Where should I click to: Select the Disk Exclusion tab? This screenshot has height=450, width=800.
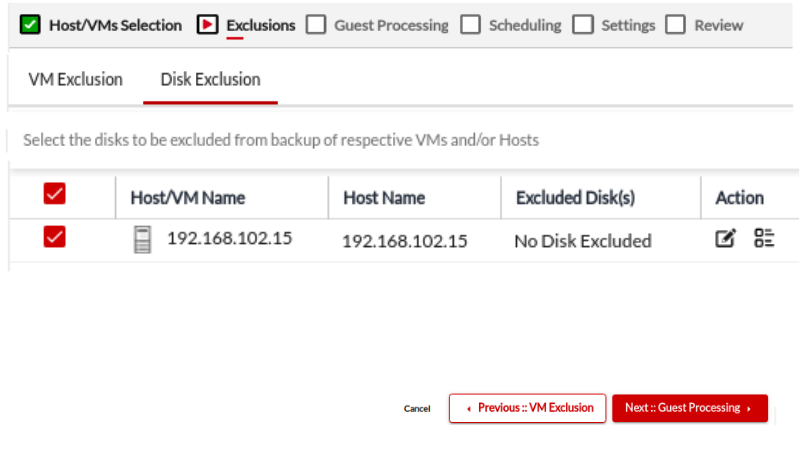[x=210, y=80]
